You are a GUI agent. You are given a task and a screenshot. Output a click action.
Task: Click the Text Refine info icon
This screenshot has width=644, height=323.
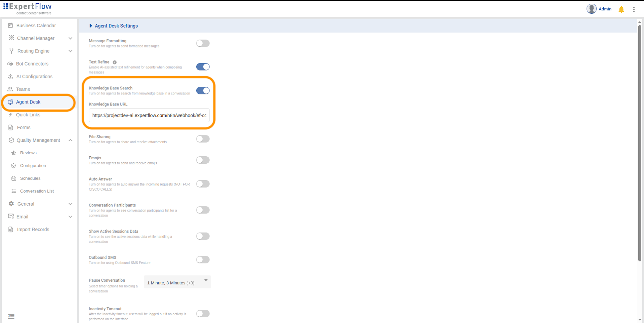[115, 62]
